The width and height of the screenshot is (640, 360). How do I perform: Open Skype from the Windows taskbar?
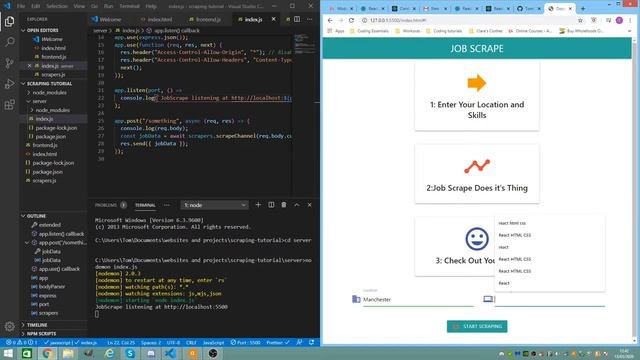tap(130, 353)
